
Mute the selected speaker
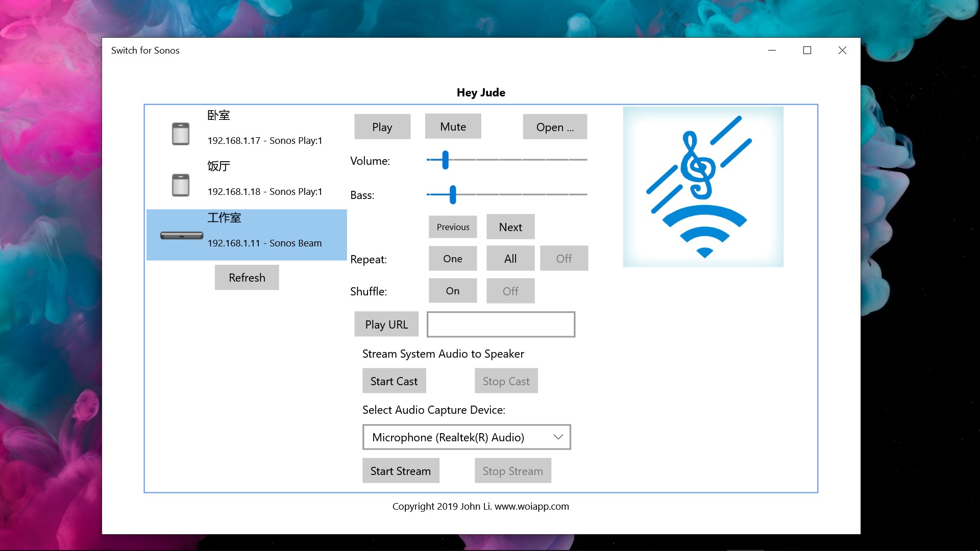click(453, 127)
